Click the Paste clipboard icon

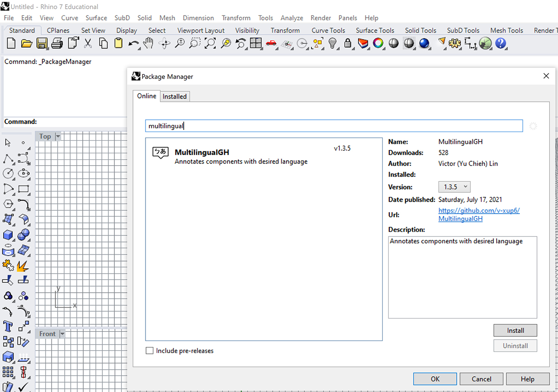tap(119, 44)
